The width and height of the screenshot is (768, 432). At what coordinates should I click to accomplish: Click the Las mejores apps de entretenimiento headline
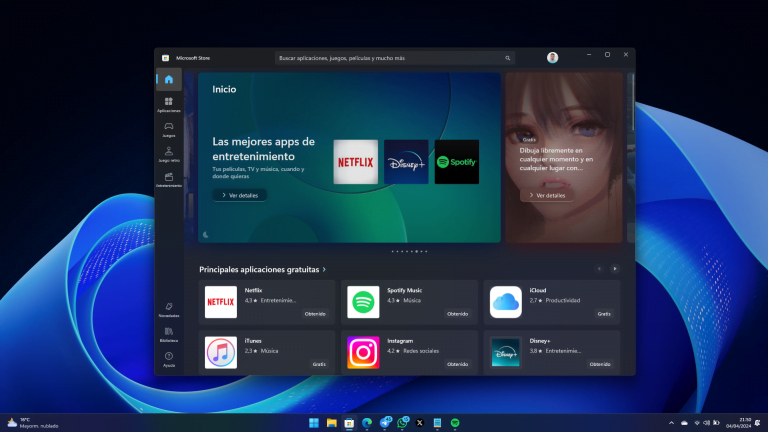264,149
